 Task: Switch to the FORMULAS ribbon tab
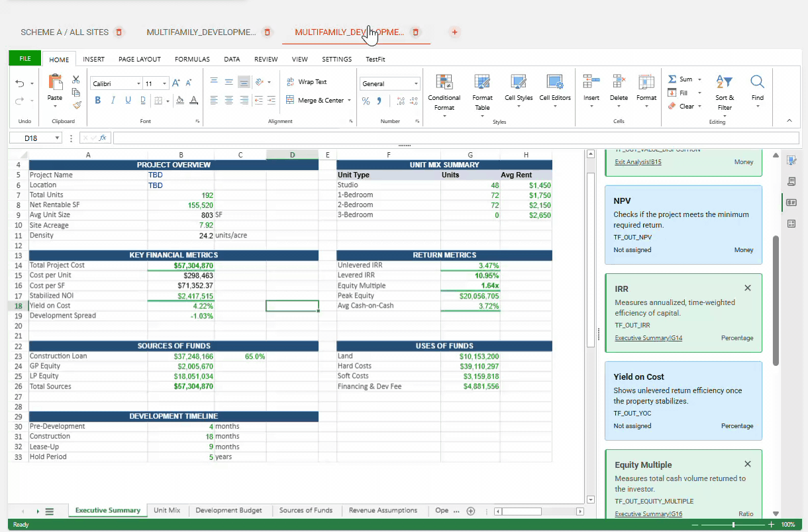click(192, 59)
